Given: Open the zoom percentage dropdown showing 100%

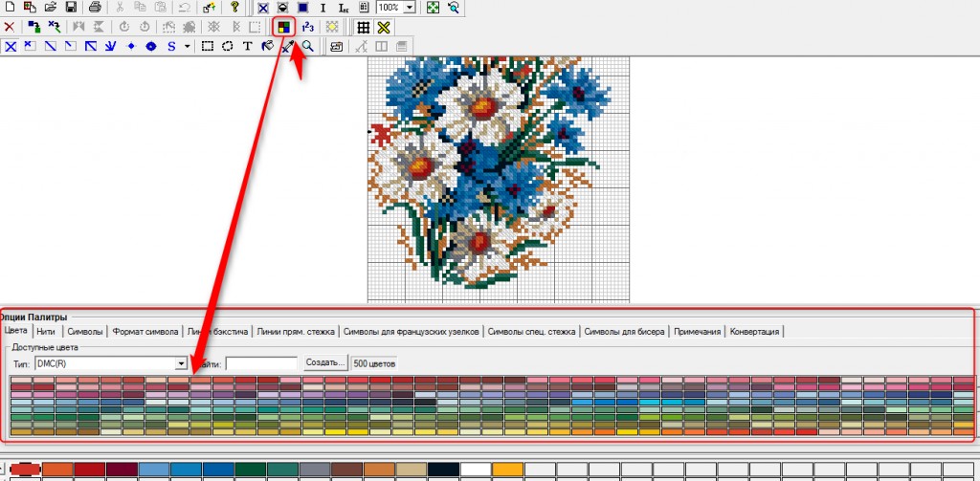Looking at the screenshot, I should (410, 8).
